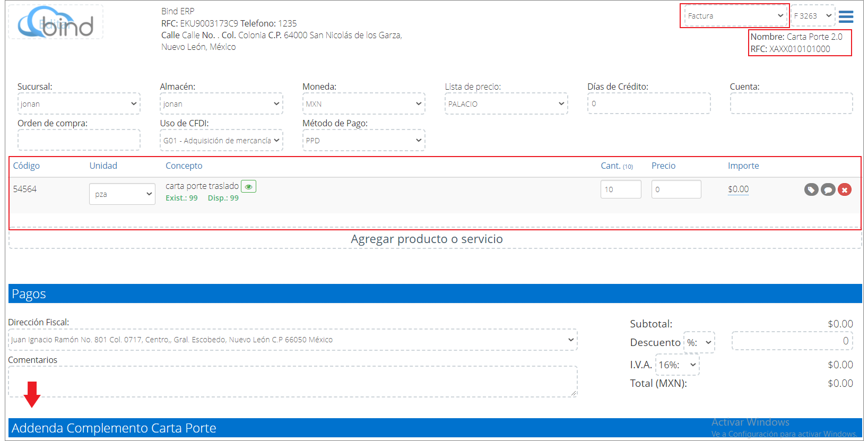Open the hamburger menu icon
This screenshot has height=441, width=868.
coord(846,16)
